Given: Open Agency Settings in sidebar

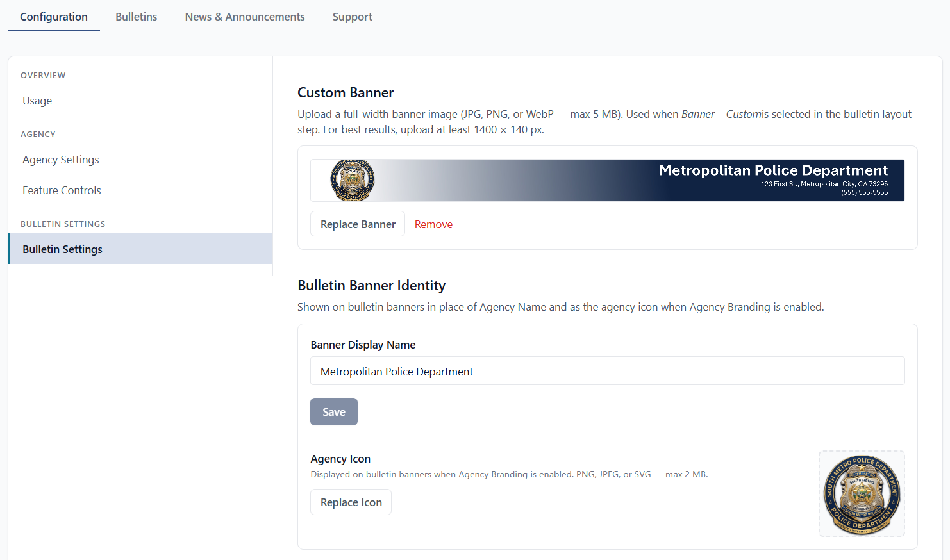Looking at the screenshot, I should pos(61,160).
